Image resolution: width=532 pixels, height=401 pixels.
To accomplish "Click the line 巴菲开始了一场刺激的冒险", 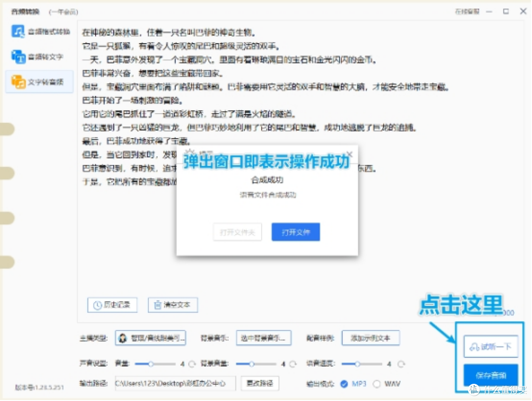I will pos(133,101).
